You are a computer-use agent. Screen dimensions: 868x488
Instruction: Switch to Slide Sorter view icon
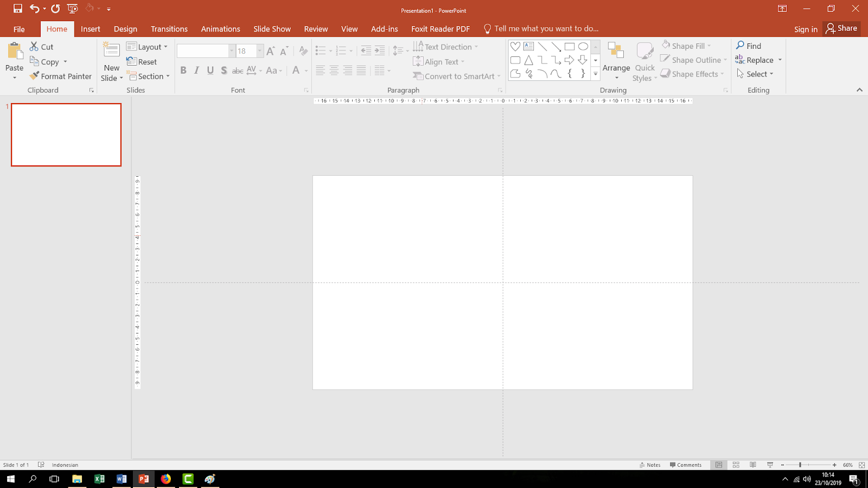tap(736, 465)
